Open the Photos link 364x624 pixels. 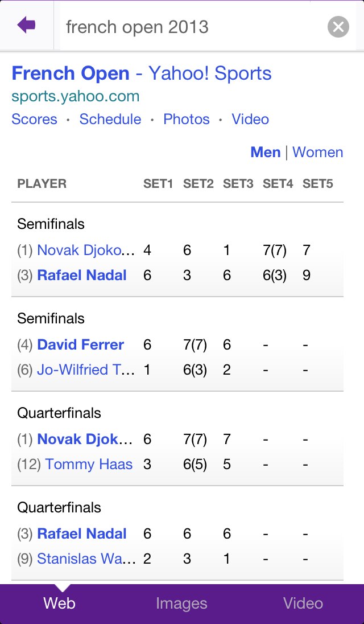(187, 119)
